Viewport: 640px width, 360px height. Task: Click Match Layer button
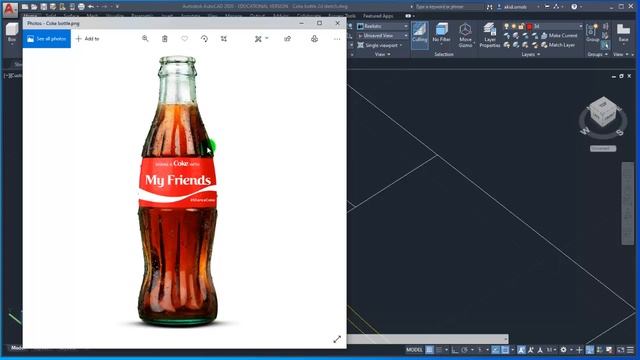[x=558, y=45]
